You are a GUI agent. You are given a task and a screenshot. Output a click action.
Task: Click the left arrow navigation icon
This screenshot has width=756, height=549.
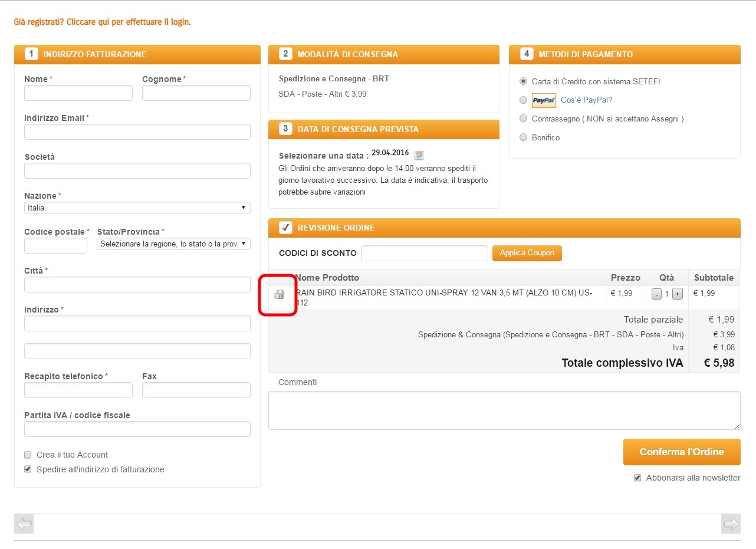pos(24,524)
